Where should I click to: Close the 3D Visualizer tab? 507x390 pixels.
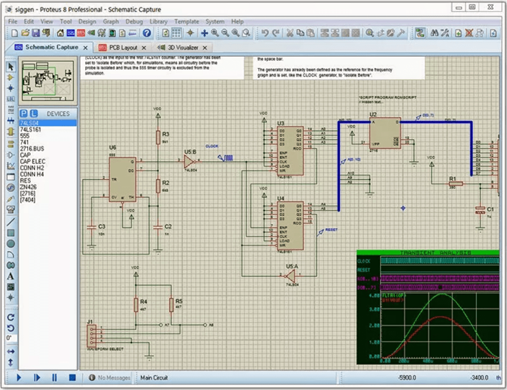(x=205, y=48)
